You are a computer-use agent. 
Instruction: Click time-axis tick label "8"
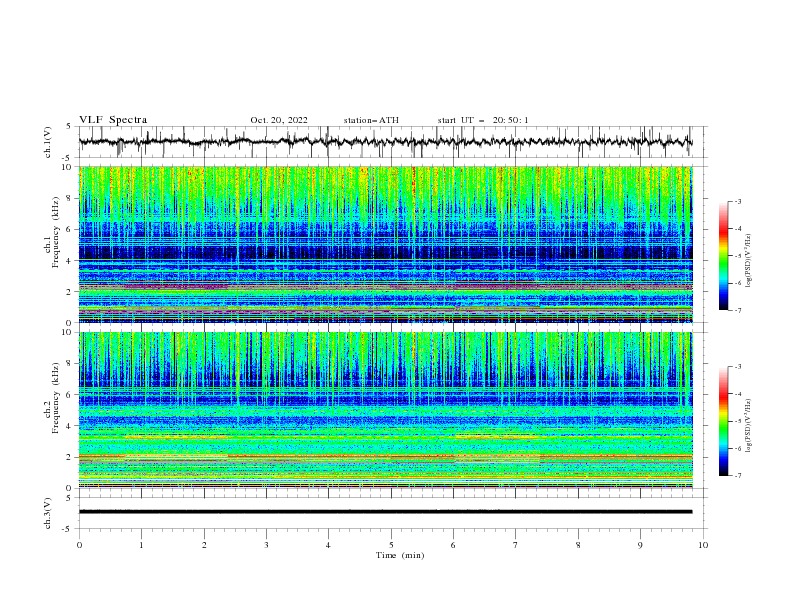(x=578, y=545)
